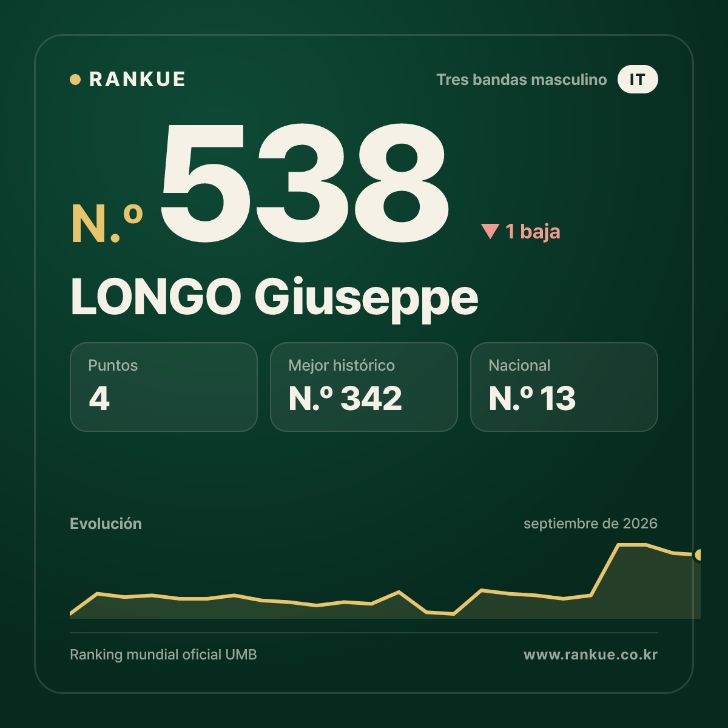Click the 'N.º 13' national ranking value
Viewport: 728px width, 728px height.
(532, 399)
